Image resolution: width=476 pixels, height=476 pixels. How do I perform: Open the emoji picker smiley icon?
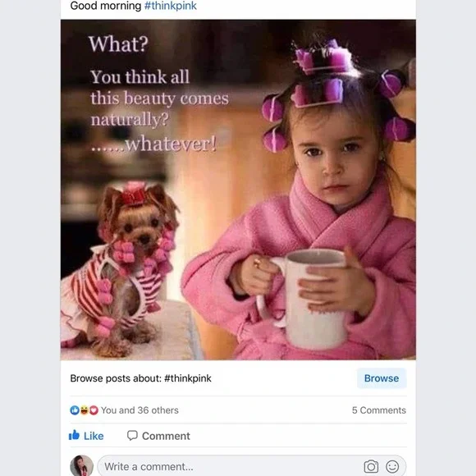[x=392, y=467]
